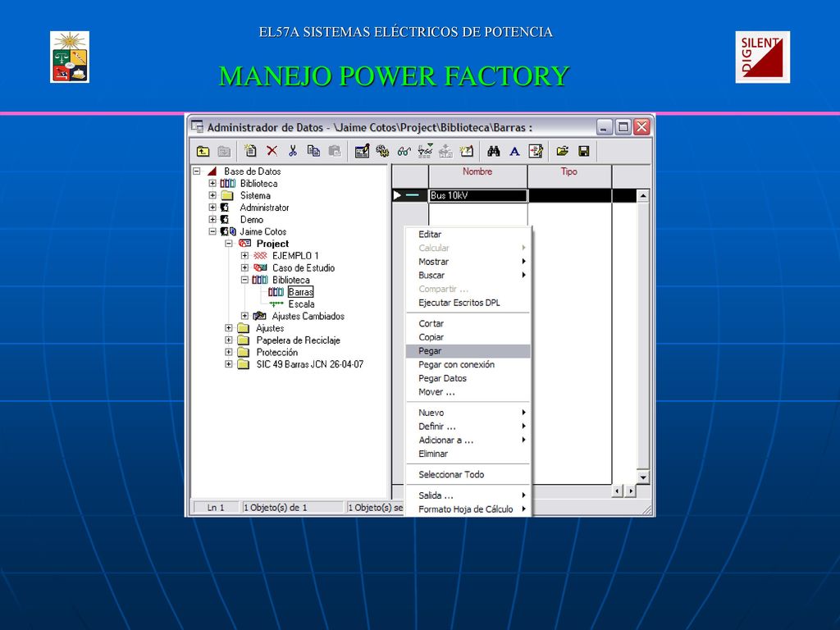Screen dimensions: 840x630
Task: Click the horizontal scrollbar right arrow
Action: (631, 491)
